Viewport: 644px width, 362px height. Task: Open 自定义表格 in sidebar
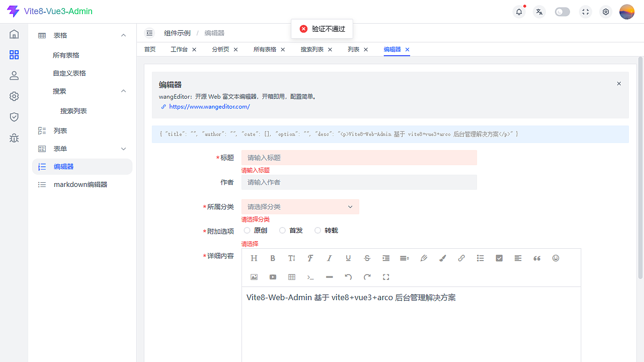click(x=69, y=74)
